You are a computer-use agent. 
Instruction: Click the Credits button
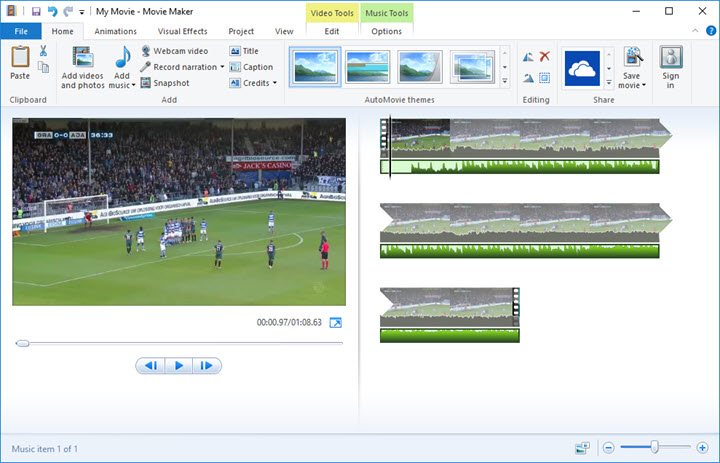tap(249, 83)
